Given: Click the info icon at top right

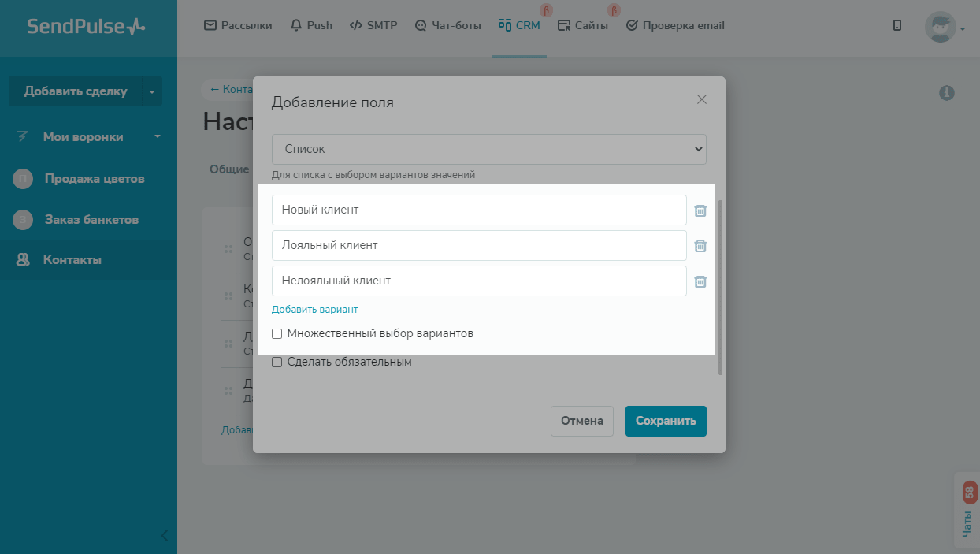Looking at the screenshot, I should click(947, 93).
